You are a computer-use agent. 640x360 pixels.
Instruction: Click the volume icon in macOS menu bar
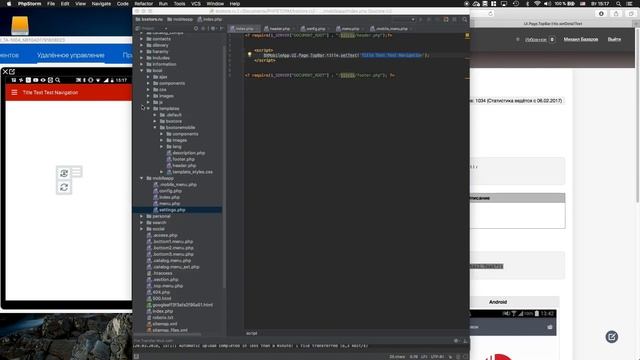pos(547,4)
